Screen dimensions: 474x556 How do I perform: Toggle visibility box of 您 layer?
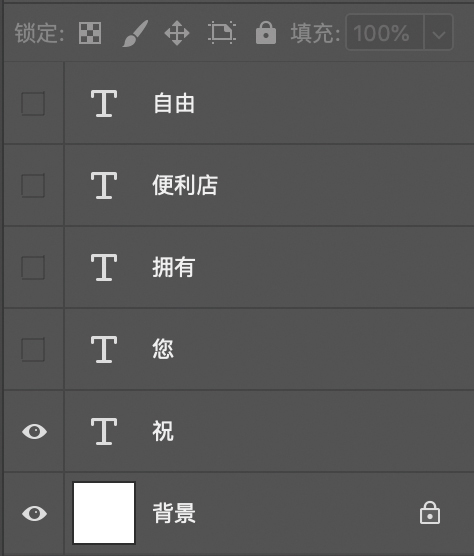pyautogui.click(x=33, y=350)
